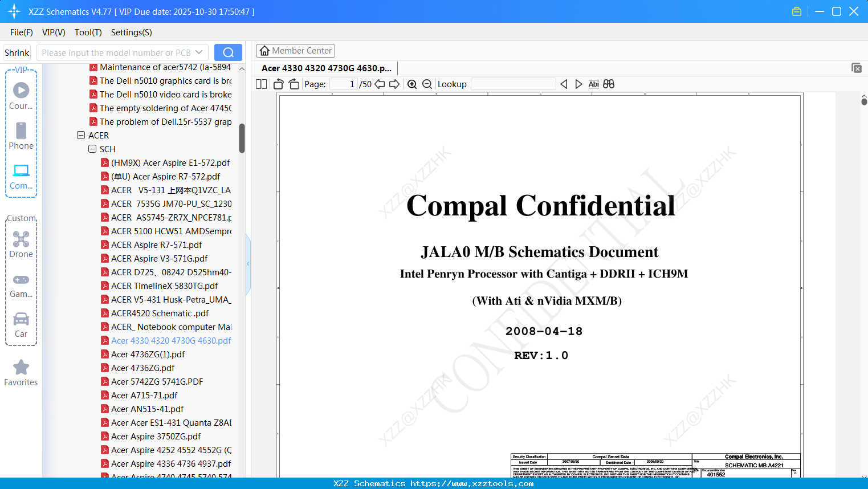This screenshot has height=489, width=868.
Task: Rotate page counterclockwise
Action: (x=279, y=84)
